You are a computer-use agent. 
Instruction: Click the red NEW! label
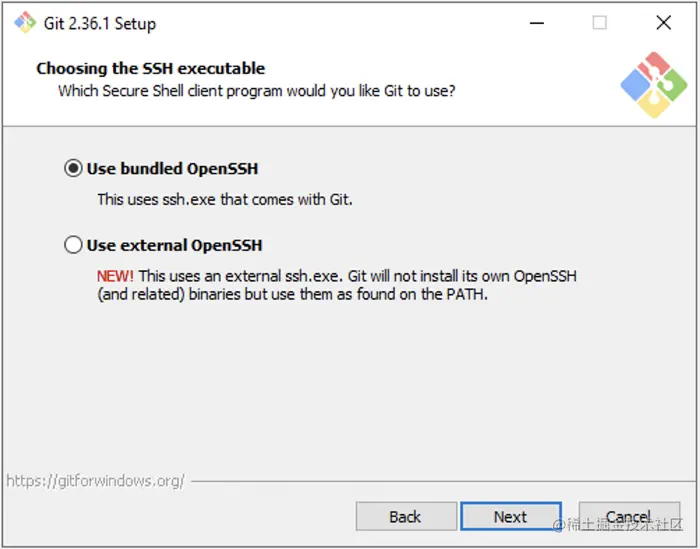point(115,276)
